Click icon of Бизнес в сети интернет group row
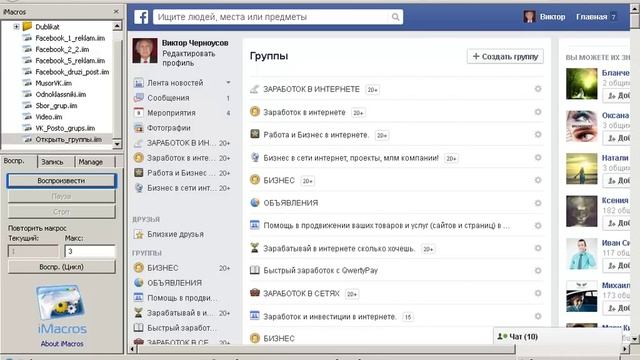The image size is (640, 360). 255,157
